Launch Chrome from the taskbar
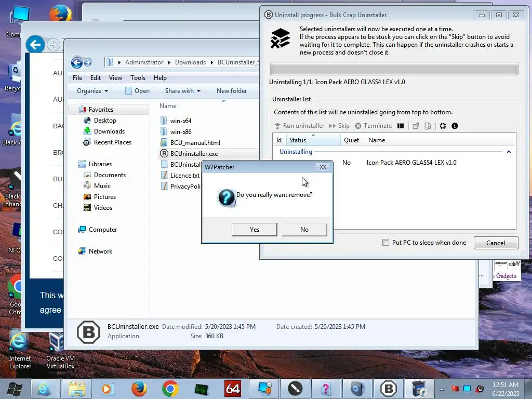This screenshot has width=532, height=399. point(170,389)
